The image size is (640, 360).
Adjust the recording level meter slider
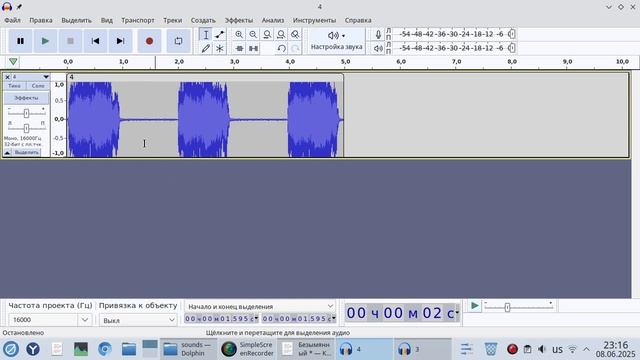coord(512,34)
